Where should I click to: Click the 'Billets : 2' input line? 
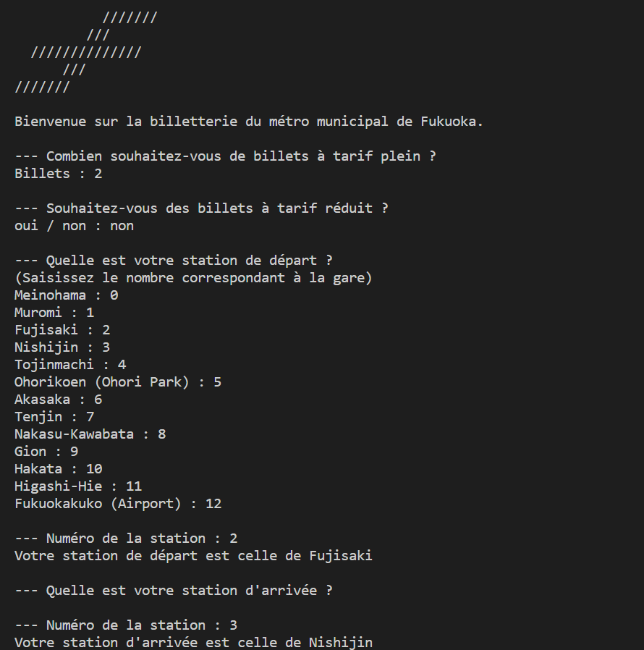tap(59, 173)
